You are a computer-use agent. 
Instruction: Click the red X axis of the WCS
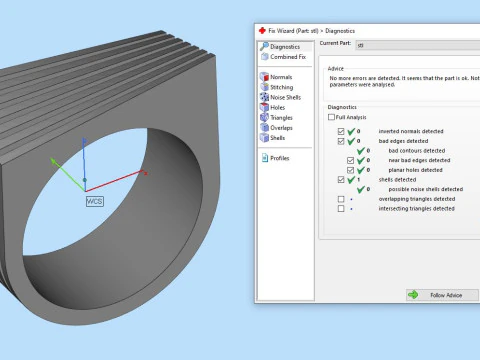[115, 181]
